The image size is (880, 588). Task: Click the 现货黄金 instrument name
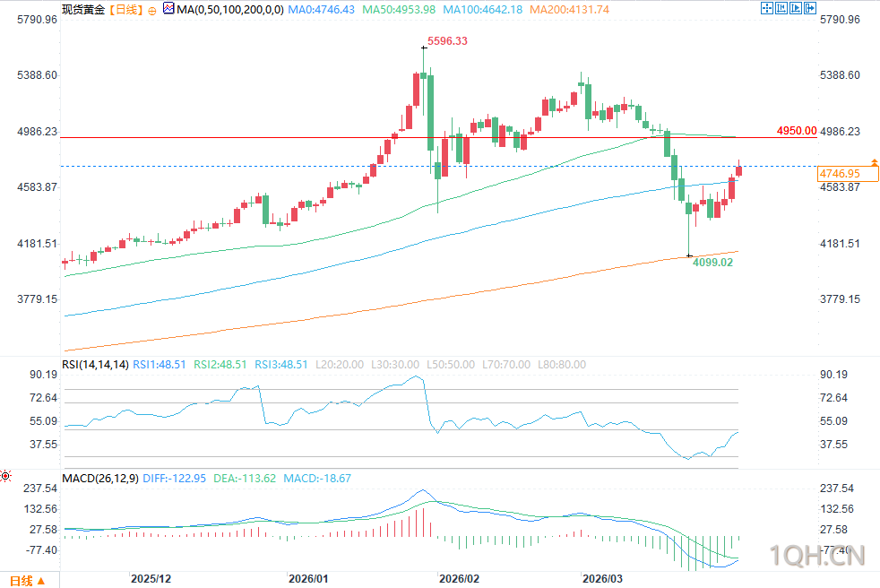83,10
